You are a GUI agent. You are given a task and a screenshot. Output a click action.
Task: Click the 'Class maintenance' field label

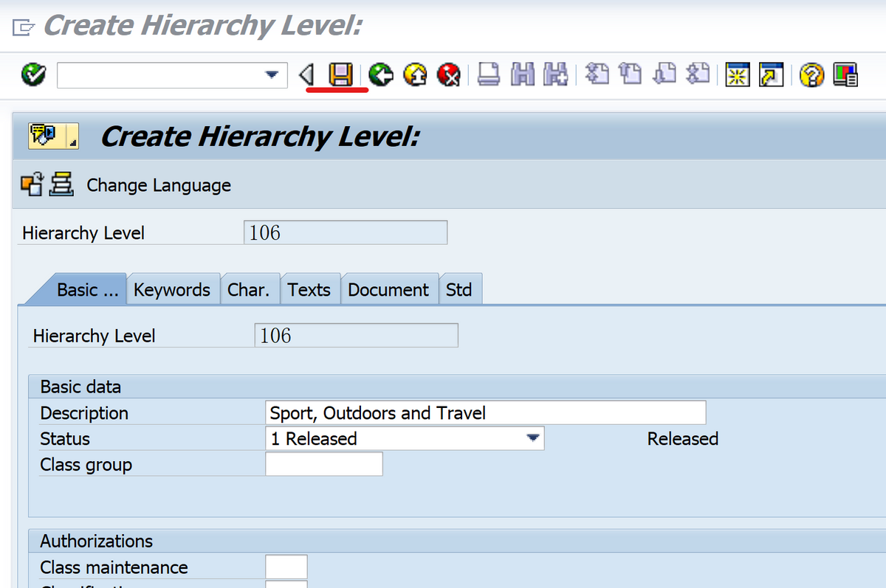coord(114,567)
